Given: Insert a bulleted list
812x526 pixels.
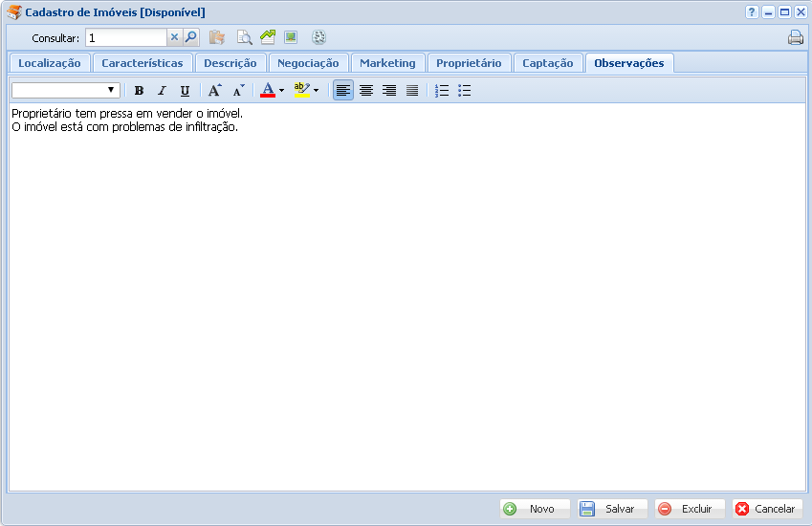Looking at the screenshot, I should click(465, 91).
